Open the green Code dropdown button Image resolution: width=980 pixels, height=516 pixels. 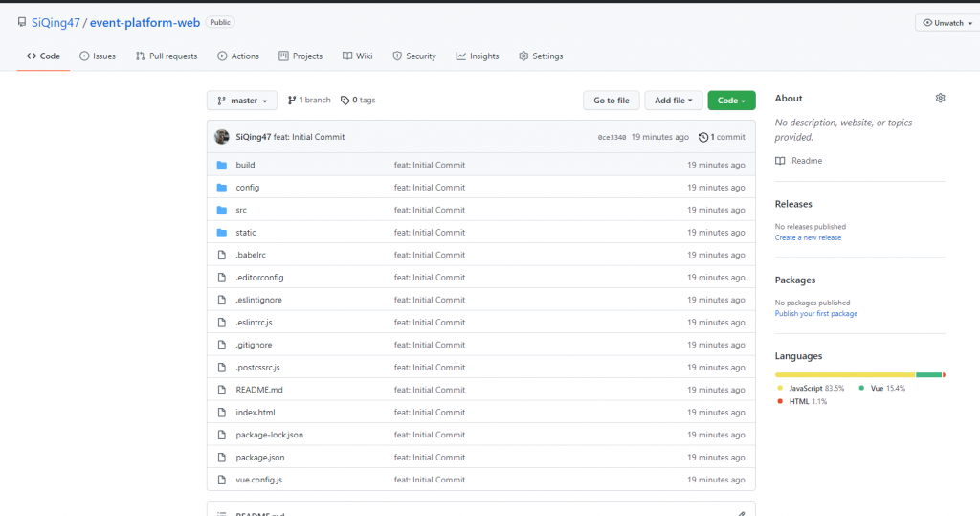[x=731, y=101]
